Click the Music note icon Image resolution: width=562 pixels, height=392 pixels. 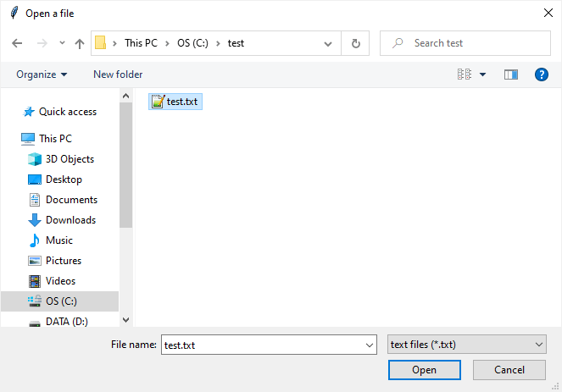pyautogui.click(x=35, y=240)
